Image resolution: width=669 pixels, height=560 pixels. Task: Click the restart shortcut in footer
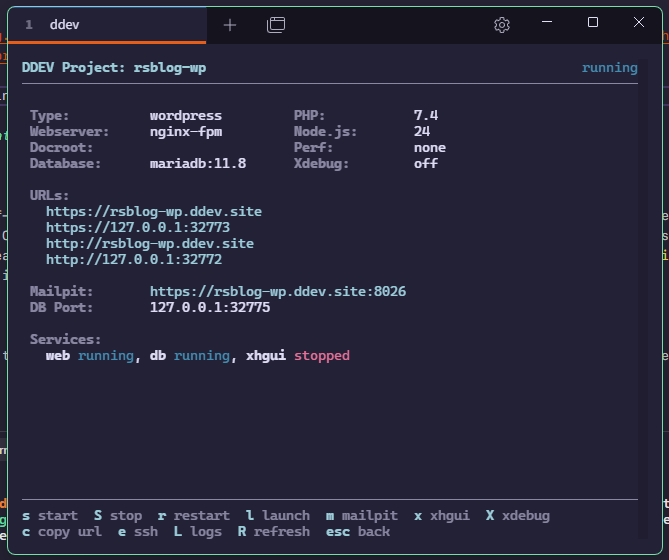tap(194, 516)
